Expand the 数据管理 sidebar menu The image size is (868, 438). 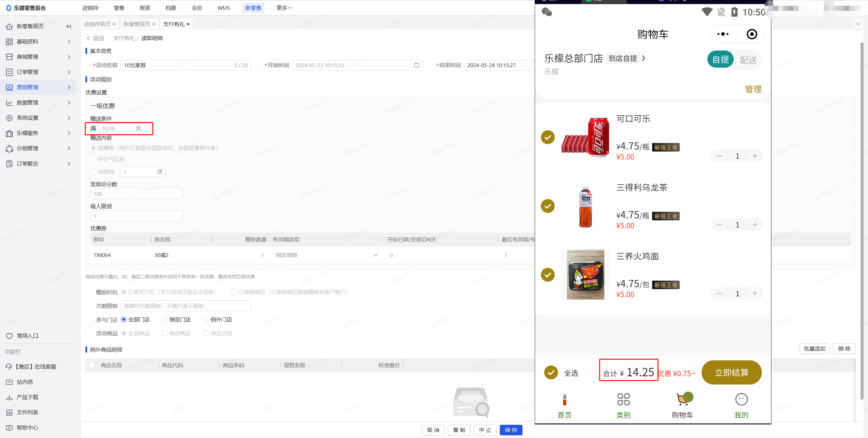[x=69, y=102]
